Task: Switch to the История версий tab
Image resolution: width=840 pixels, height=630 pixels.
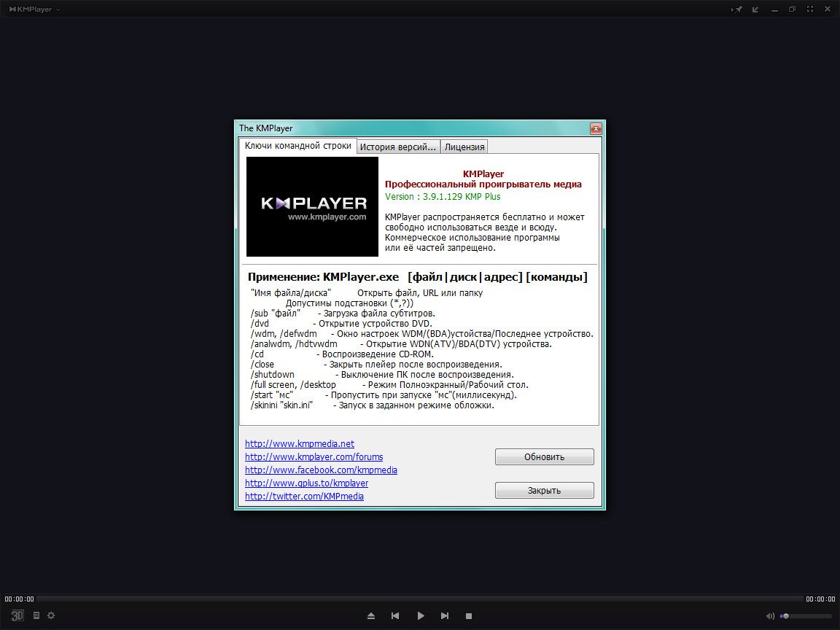Action: click(398, 147)
